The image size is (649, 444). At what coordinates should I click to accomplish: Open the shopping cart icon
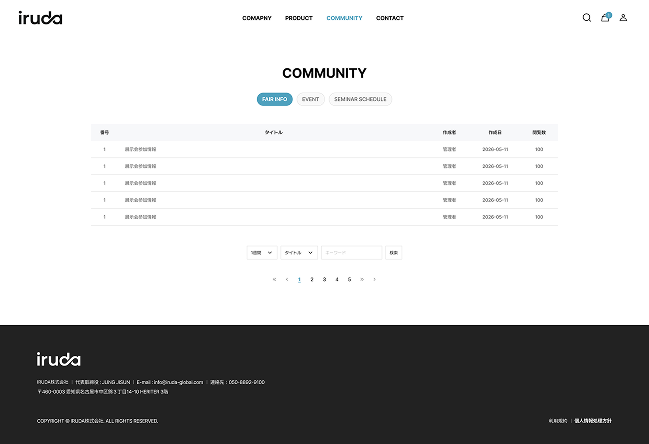[x=605, y=17]
